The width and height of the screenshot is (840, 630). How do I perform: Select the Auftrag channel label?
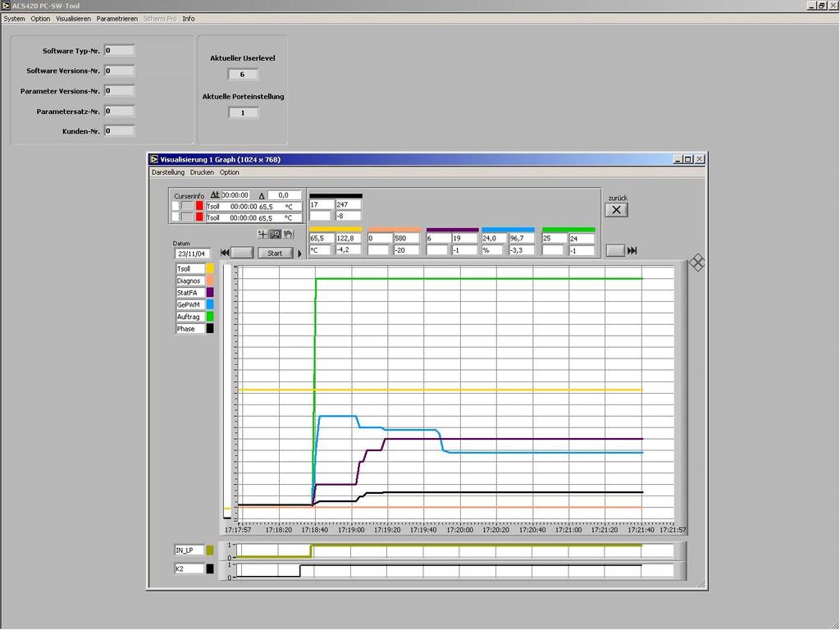click(x=190, y=317)
